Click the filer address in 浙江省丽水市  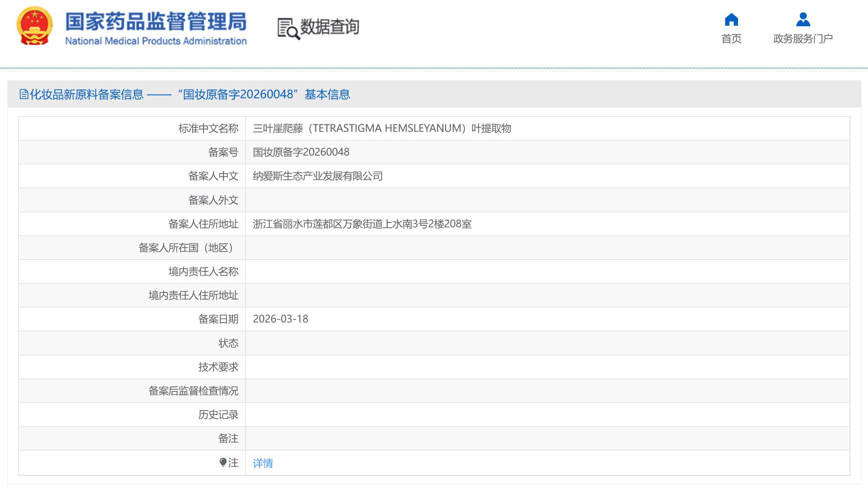click(362, 224)
